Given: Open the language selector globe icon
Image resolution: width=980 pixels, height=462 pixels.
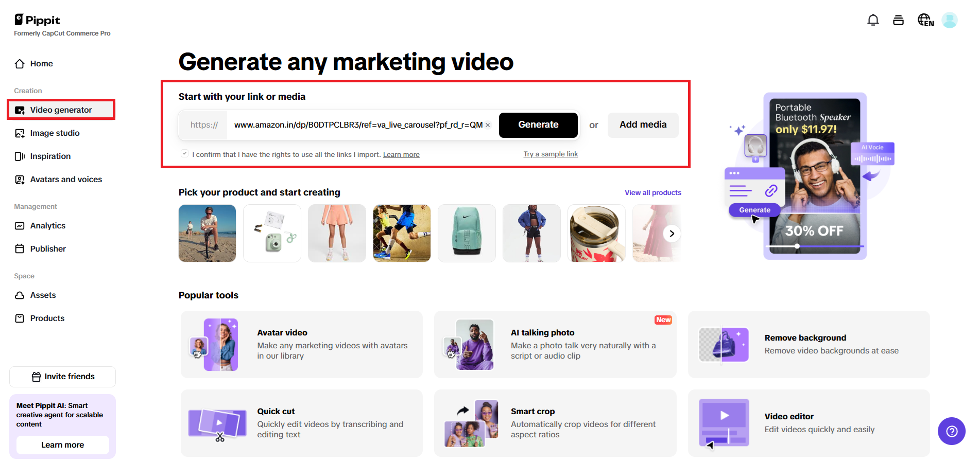Looking at the screenshot, I should (x=925, y=20).
